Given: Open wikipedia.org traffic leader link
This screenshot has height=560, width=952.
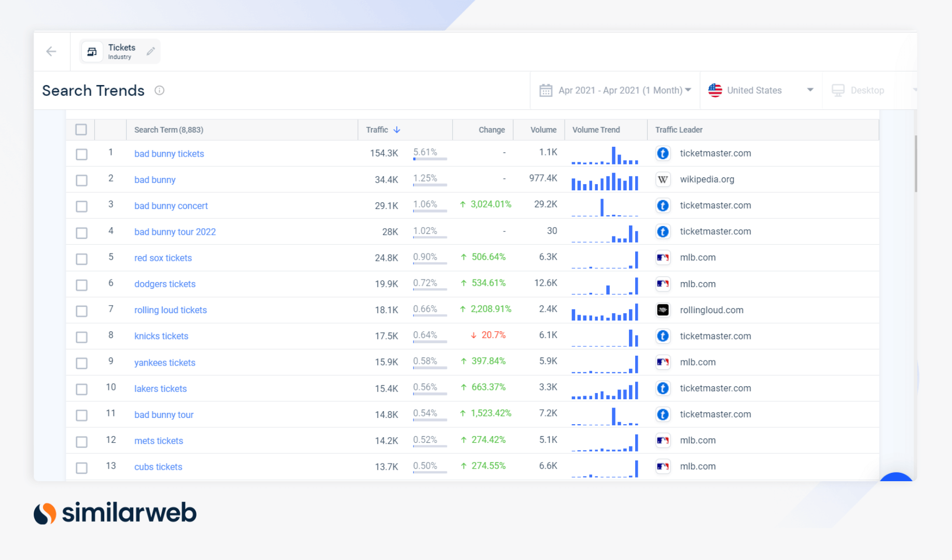Looking at the screenshot, I should click(707, 179).
